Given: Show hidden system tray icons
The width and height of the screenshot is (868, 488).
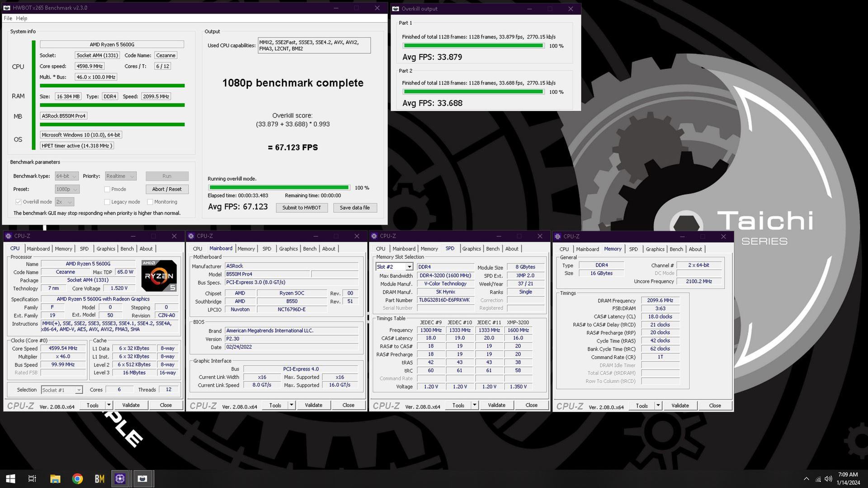Looking at the screenshot, I should [x=807, y=479].
